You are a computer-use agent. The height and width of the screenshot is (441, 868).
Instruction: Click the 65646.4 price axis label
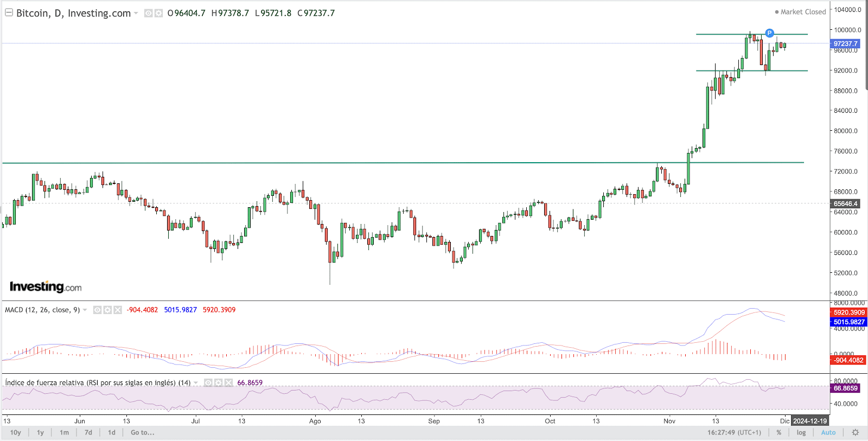(x=845, y=204)
